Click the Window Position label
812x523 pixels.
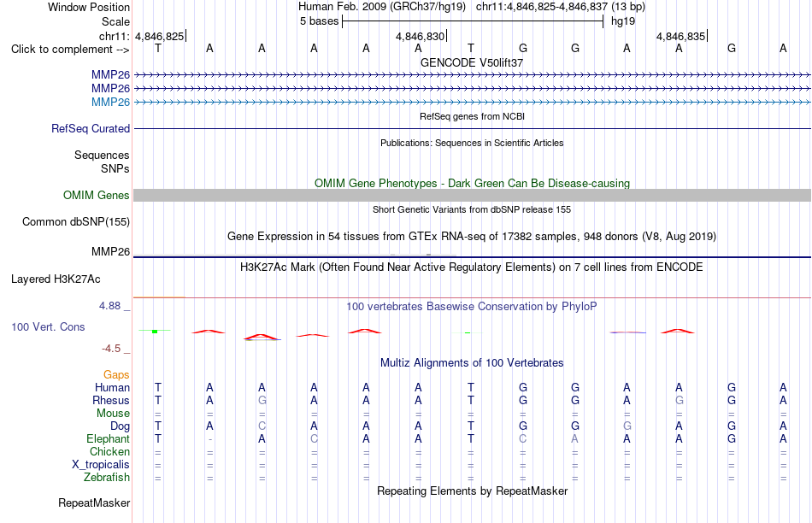[x=89, y=7]
